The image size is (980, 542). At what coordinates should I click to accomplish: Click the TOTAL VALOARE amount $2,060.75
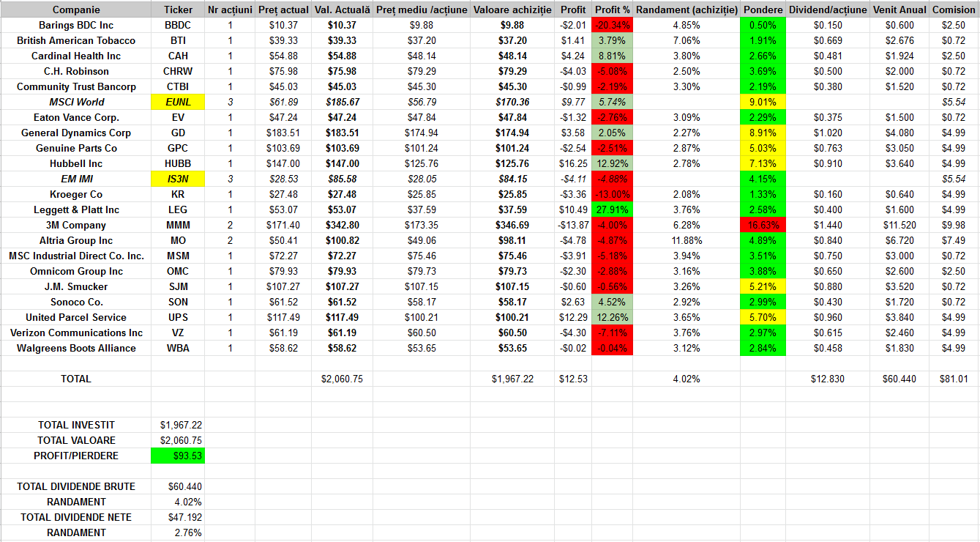pos(178,440)
